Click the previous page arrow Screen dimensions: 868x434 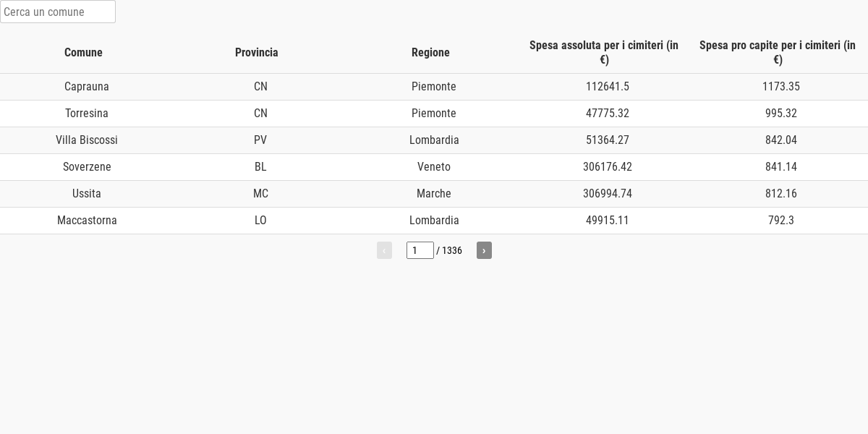(384, 250)
